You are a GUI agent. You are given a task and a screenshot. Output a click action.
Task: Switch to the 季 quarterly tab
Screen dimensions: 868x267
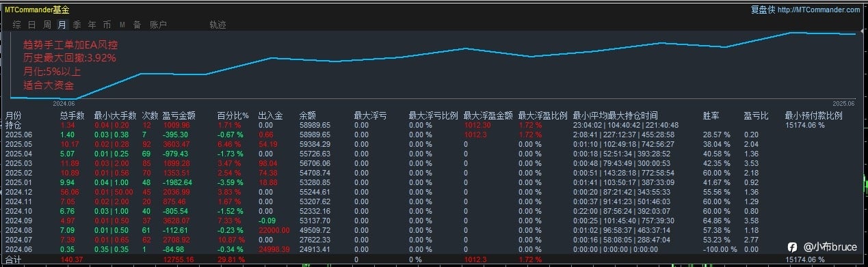(77, 25)
